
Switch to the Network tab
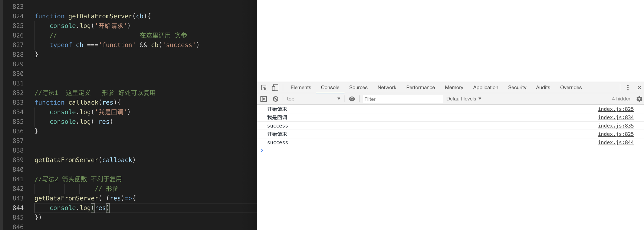[387, 87]
